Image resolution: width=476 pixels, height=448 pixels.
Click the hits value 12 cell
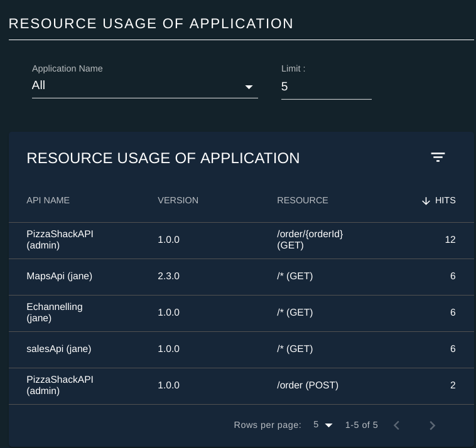(x=450, y=240)
